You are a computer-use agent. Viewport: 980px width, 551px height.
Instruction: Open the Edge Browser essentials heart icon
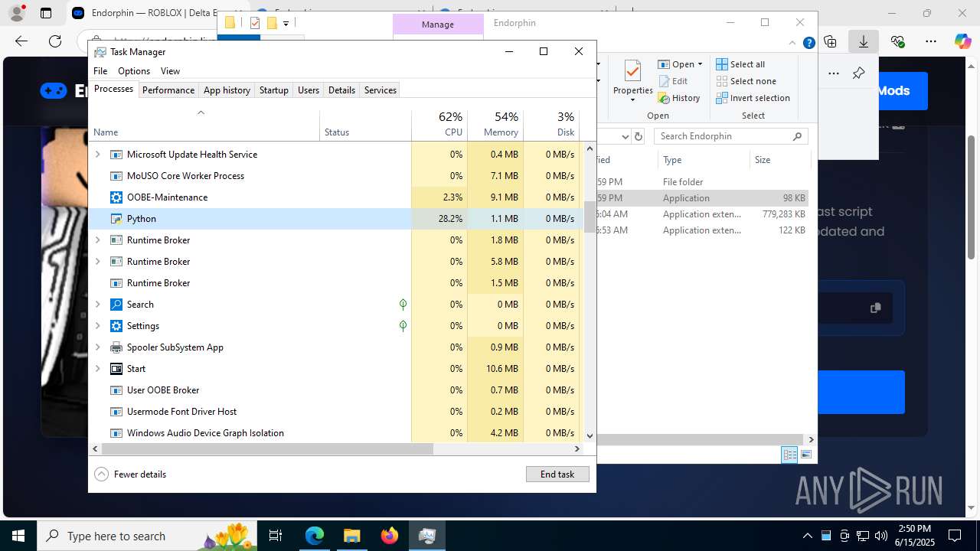tap(897, 41)
